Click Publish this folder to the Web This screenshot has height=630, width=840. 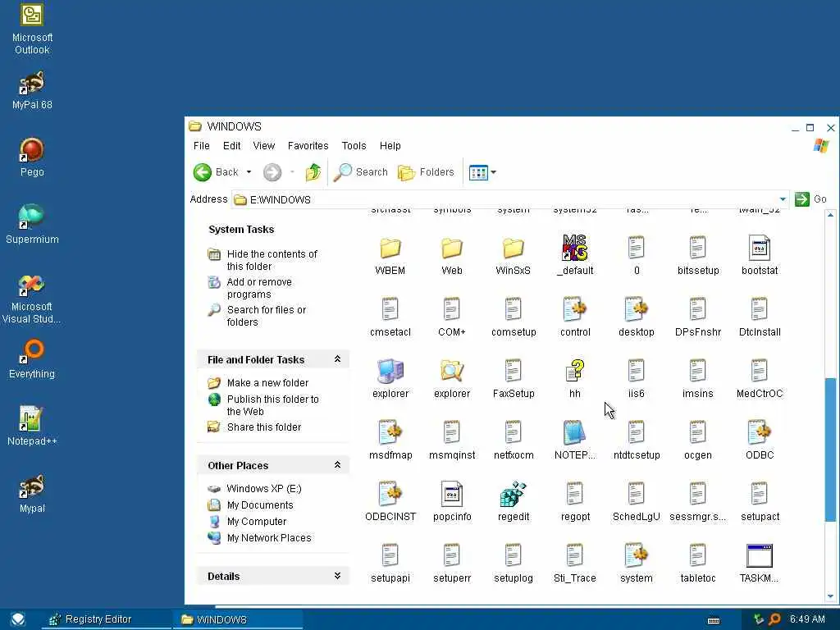[x=272, y=405]
